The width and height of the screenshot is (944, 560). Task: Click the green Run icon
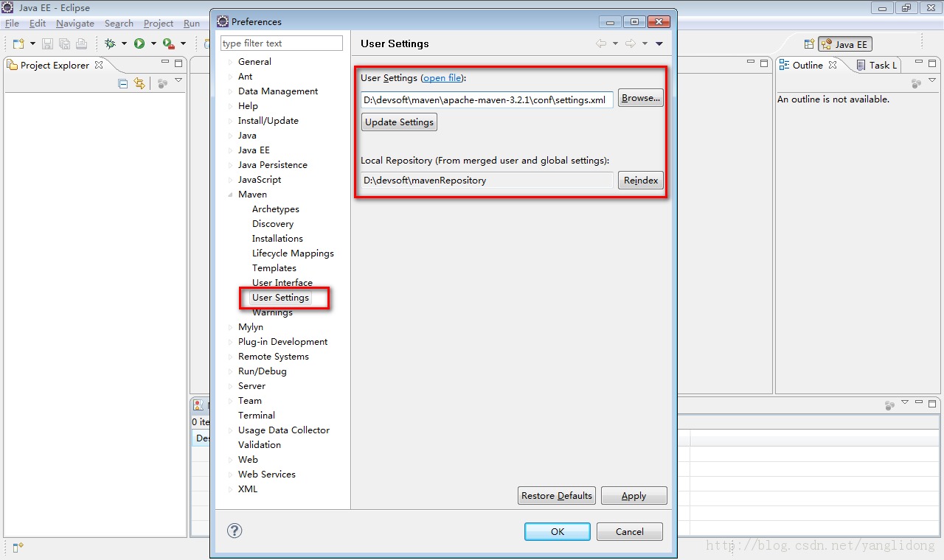click(x=139, y=43)
